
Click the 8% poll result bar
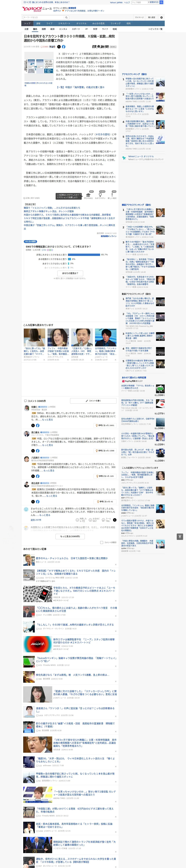[70, 259]
